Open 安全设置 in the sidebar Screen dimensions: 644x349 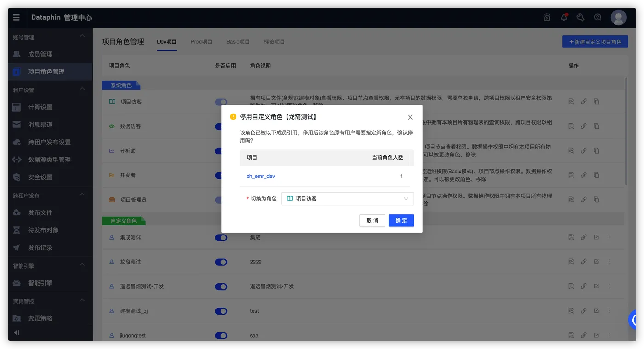(x=50, y=177)
